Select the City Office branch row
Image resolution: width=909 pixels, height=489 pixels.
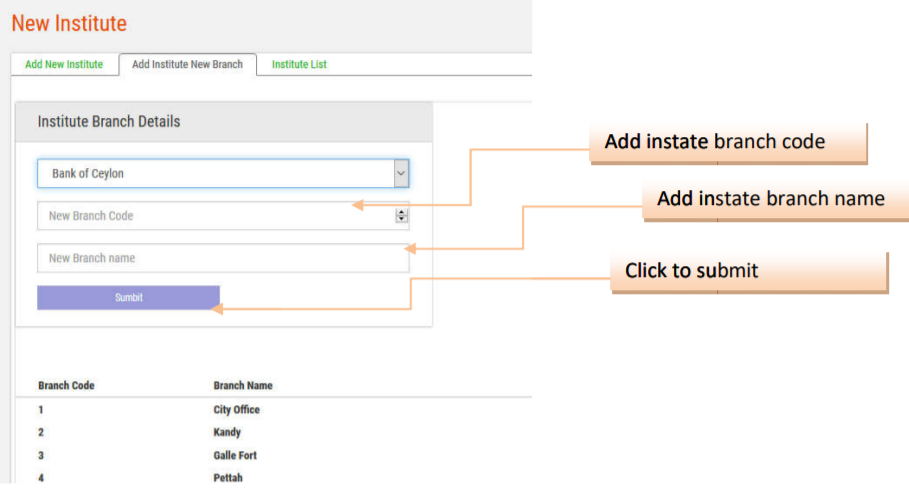click(237, 410)
